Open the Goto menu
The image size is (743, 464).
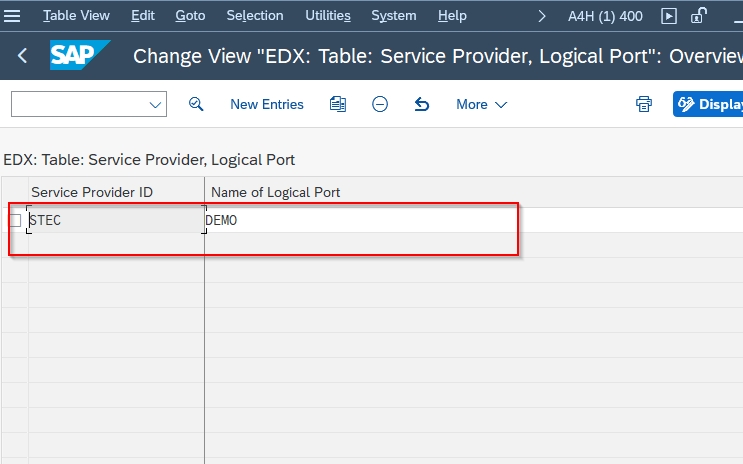click(x=190, y=16)
